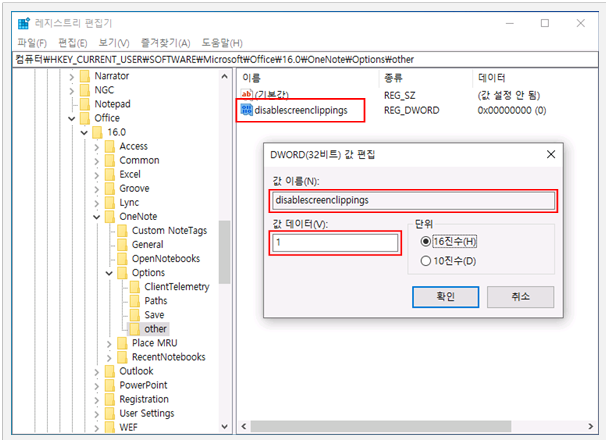Select the Lync folder icon
Image resolution: width=609 pixels, height=442 pixels.
coord(110,202)
